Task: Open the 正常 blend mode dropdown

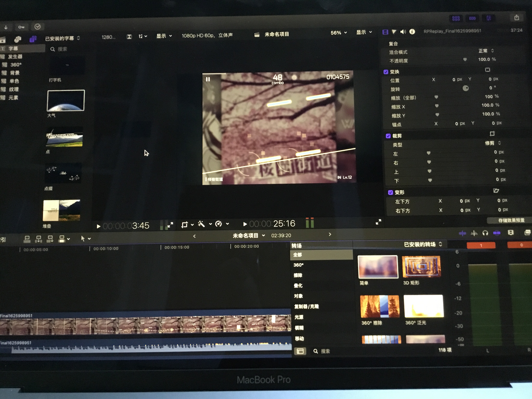Action: 486,51
